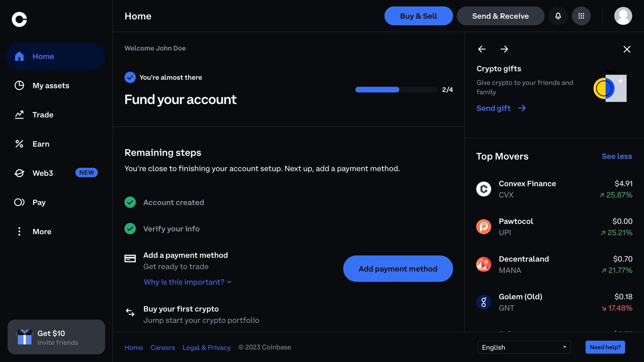
Task: Click the profile avatar icon
Action: pyautogui.click(x=623, y=16)
